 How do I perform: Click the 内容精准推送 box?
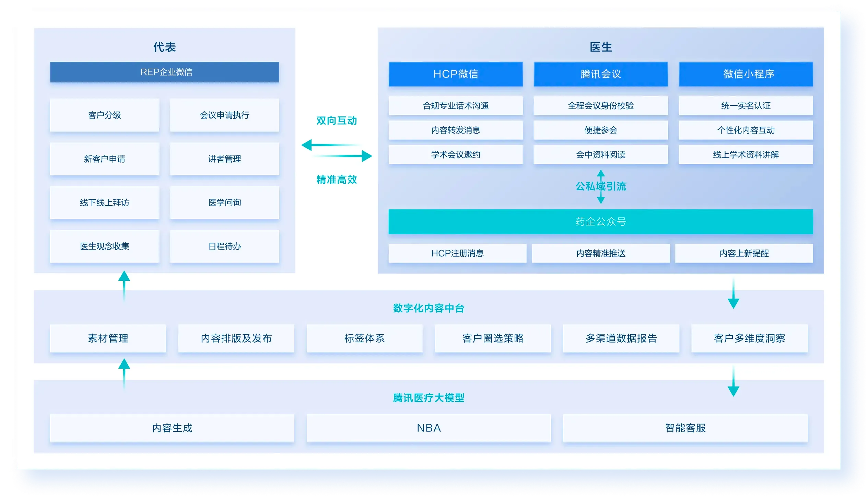click(600, 253)
